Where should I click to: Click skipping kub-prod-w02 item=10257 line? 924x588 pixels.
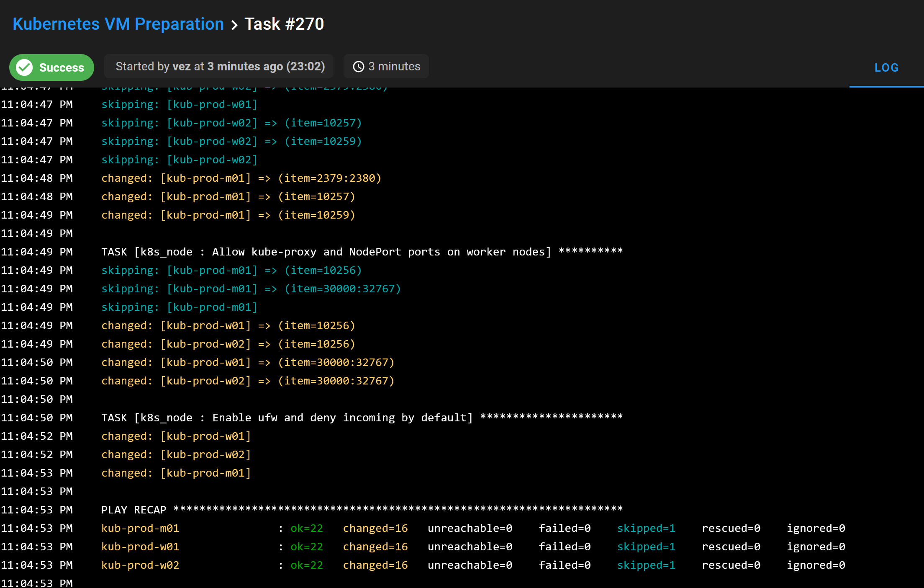pyautogui.click(x=231, y=123)
